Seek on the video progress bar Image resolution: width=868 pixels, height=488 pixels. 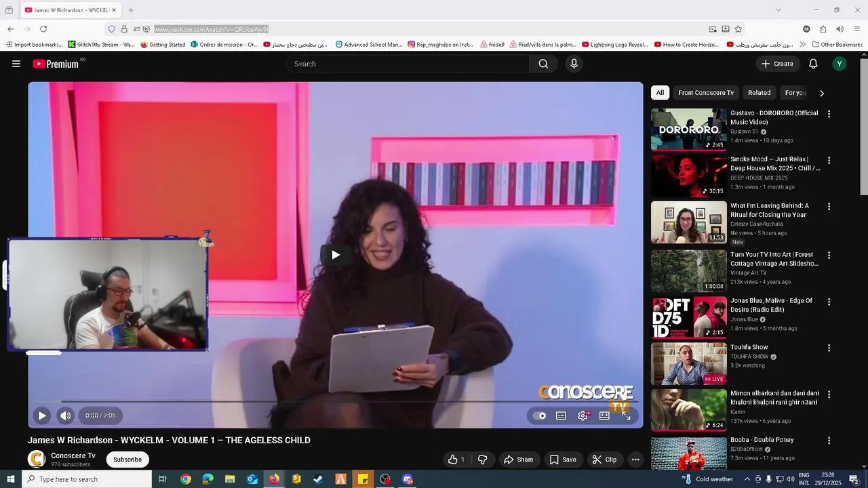click(x=335, y=401)
